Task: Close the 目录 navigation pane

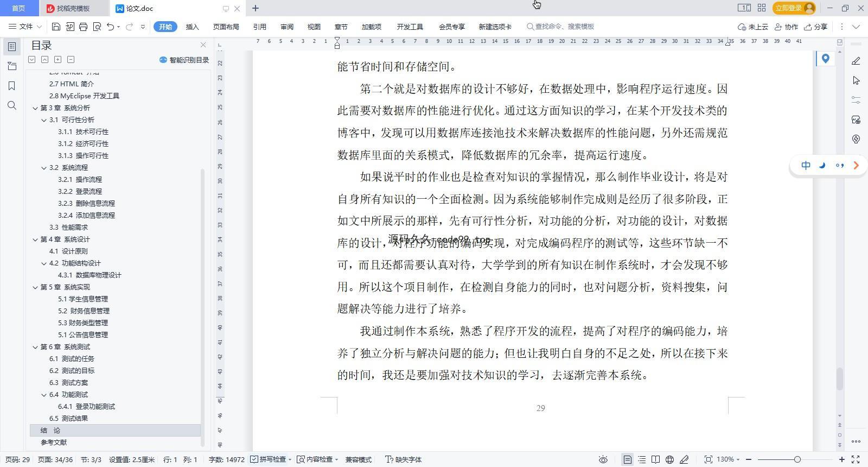Action: click(x=203, y=45)
